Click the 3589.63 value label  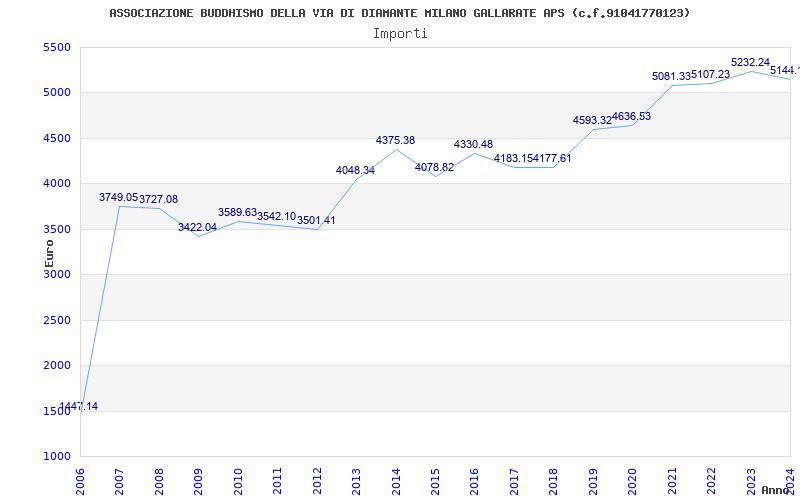[237, 212]
